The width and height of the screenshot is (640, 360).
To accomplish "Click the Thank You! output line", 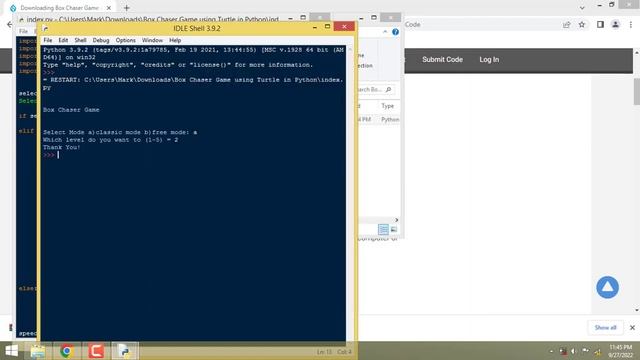I will 62,147.
